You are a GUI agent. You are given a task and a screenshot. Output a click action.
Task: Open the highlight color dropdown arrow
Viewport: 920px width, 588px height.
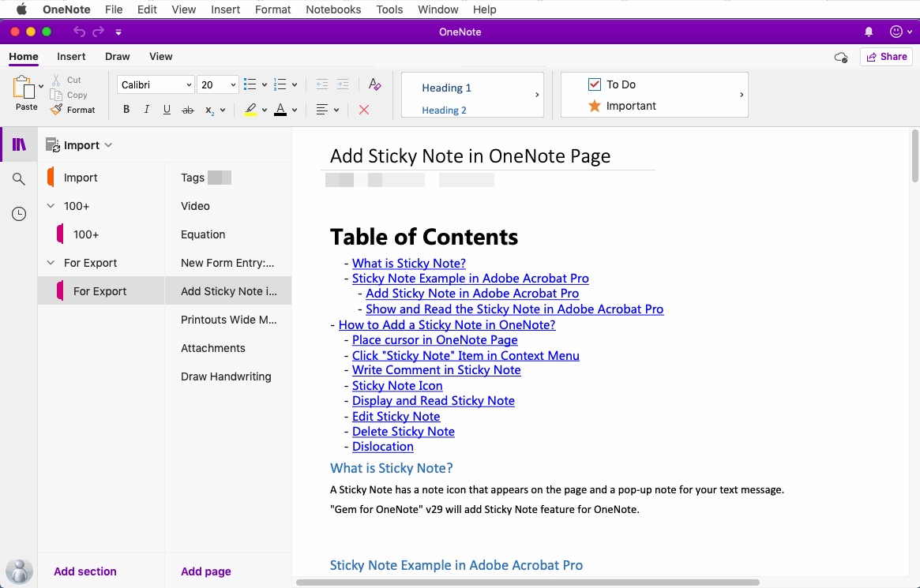[x=265, y=110]
